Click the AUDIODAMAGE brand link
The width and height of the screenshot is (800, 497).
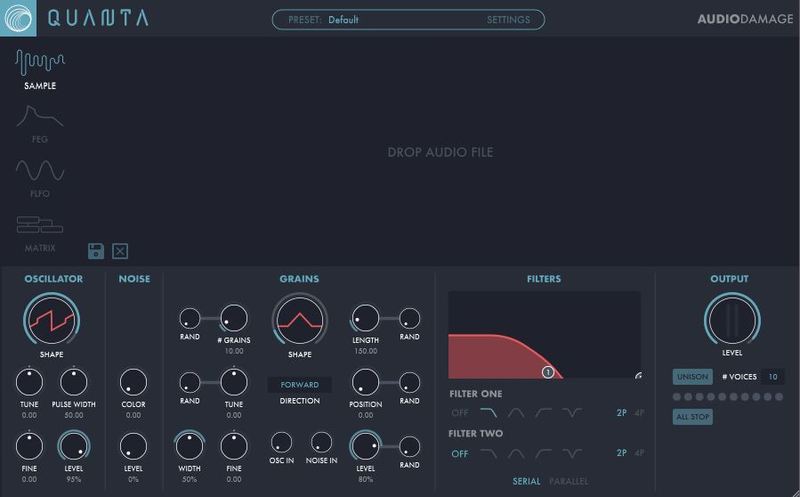click(x=745, y=19)
